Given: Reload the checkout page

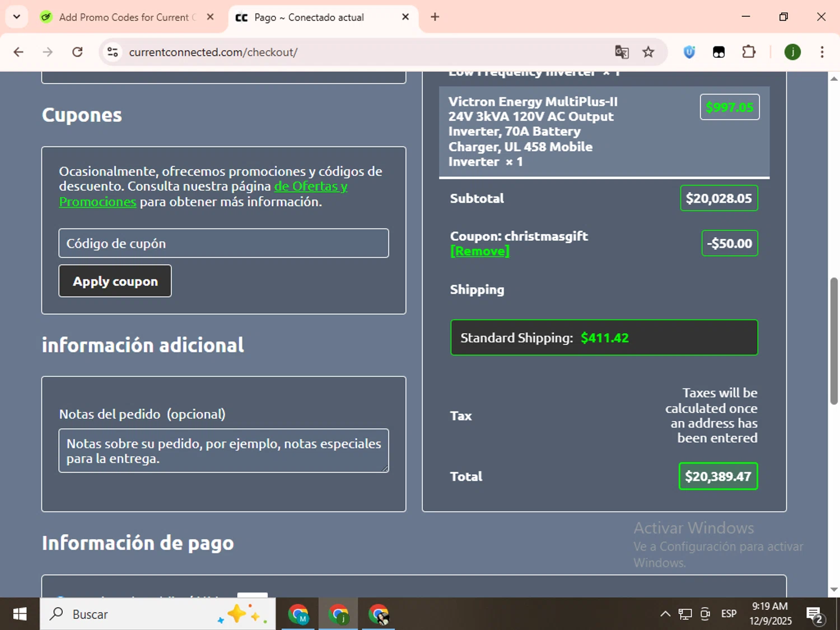Looking at the screenshot, I should coord(77,52).
